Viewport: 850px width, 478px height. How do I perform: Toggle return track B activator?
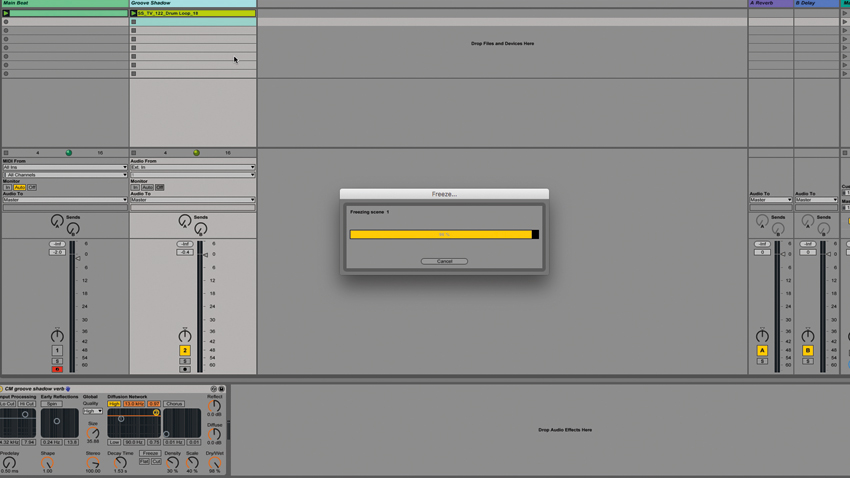[x=808, y=351]
